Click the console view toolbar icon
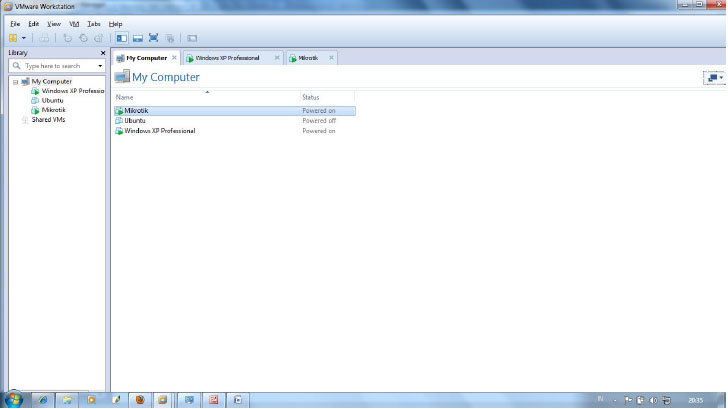728x409 pixels. tap(192, 38)
